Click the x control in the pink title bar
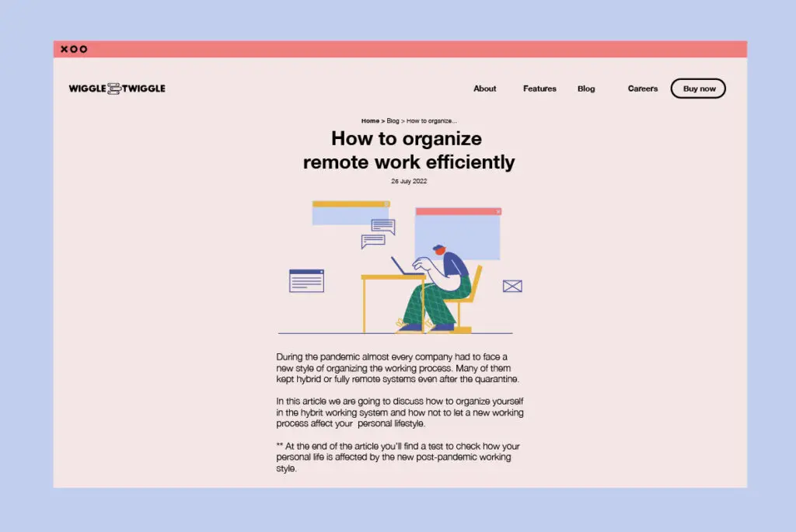The image size is (796, 532). coord(64,49)
